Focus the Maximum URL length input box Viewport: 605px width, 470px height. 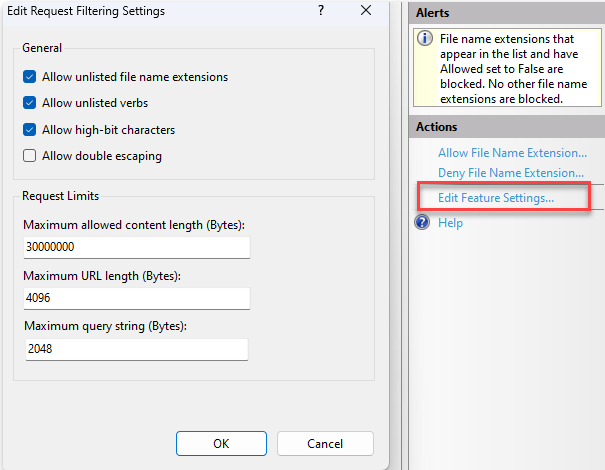pyautogui.click(x=136, y=298)
